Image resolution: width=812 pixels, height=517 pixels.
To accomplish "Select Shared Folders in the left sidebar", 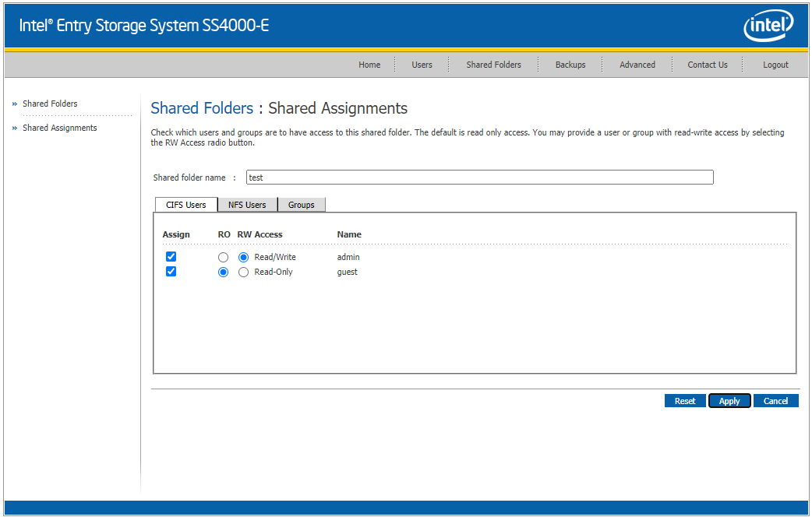I will pos(50,104).
